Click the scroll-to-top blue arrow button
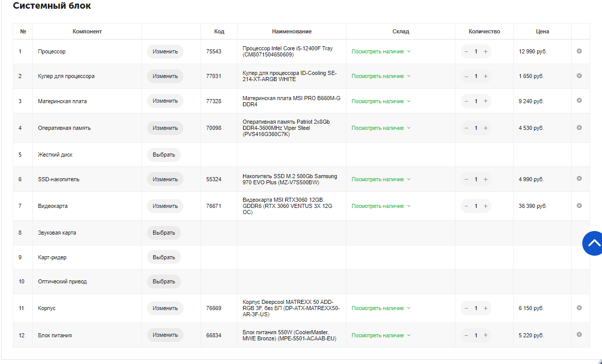Screen dimensions: 602x364 coord(594,243)
